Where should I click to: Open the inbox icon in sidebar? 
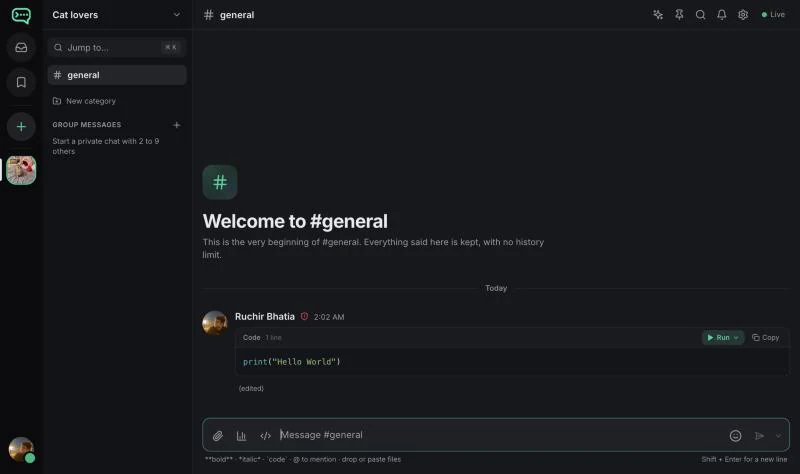click(x=21, y=47)
